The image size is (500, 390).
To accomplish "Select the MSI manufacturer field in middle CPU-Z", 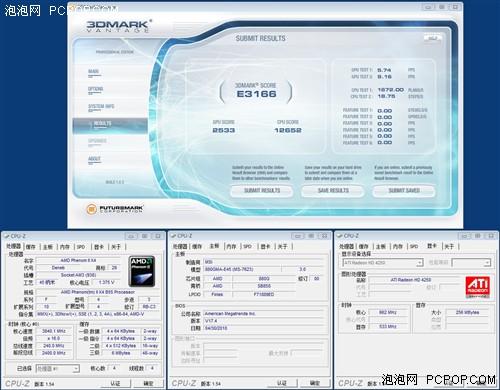I will tap(263, 262).
